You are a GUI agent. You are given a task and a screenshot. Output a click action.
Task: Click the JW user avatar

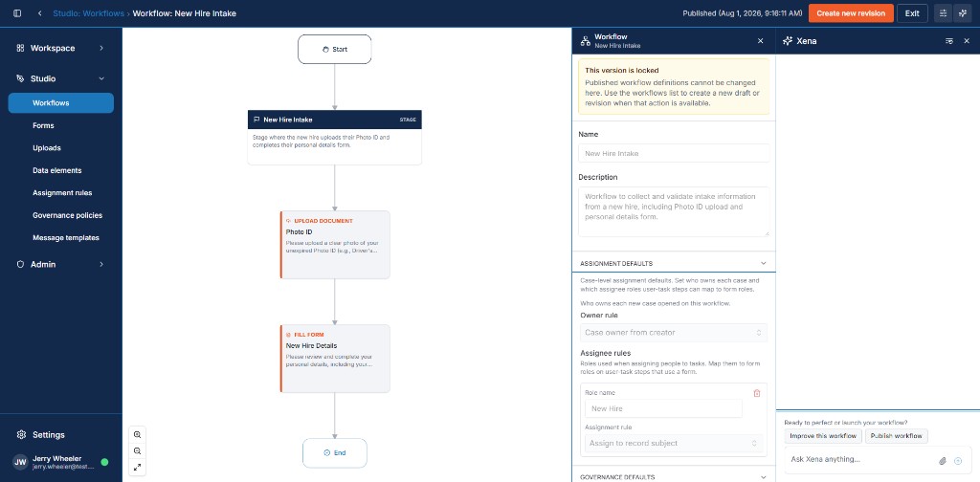pyautogui.click(x=21, y=462)
